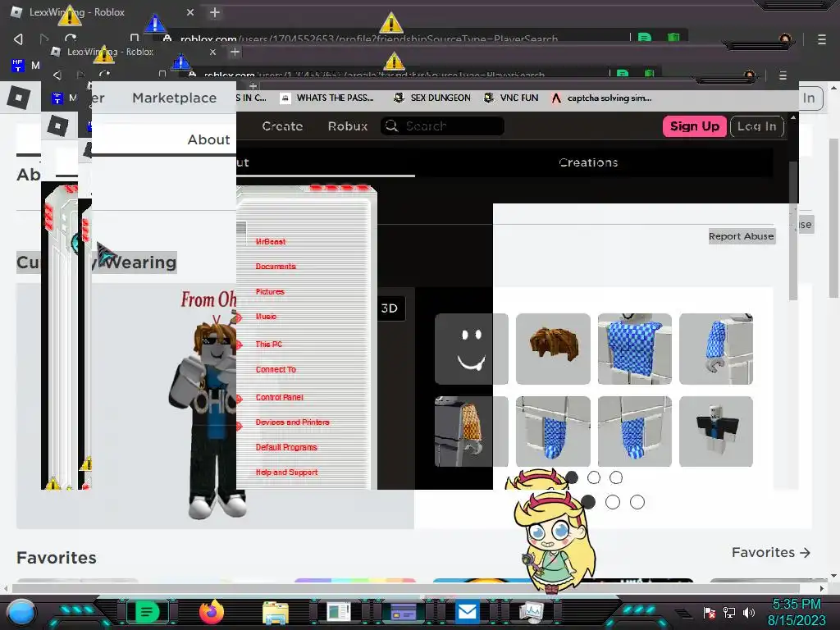
Task: Open Devices and Printers from the Start menu
Action: point(292,422)
